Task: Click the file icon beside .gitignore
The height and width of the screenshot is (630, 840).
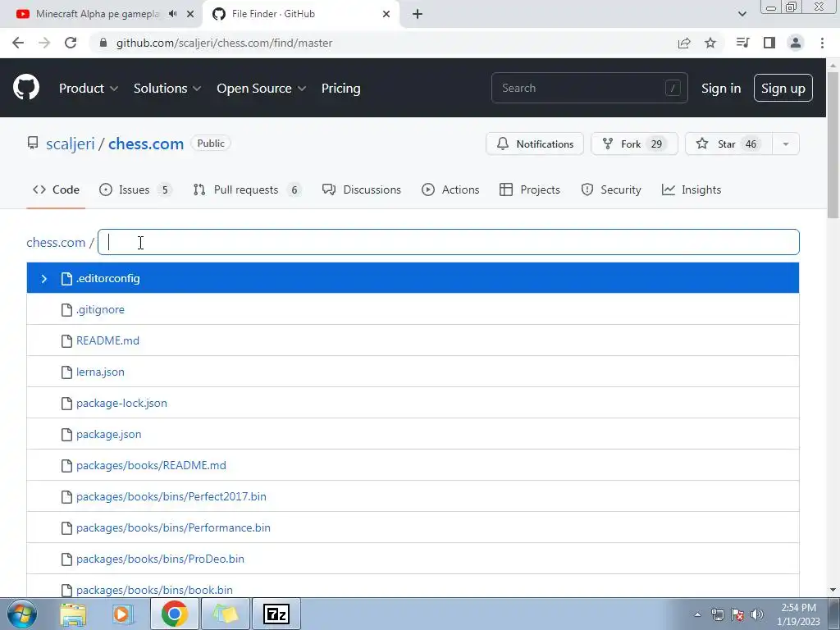Action: point(66,309)
